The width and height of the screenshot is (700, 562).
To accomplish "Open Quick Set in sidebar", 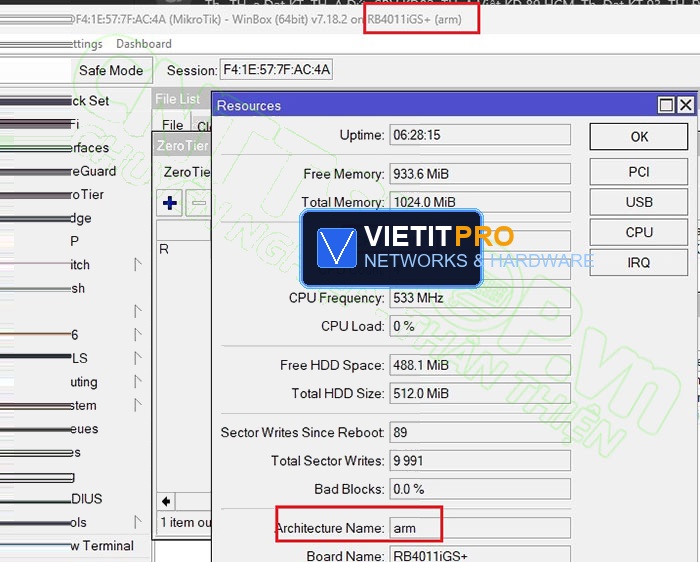I will click(x=90, y=101).
